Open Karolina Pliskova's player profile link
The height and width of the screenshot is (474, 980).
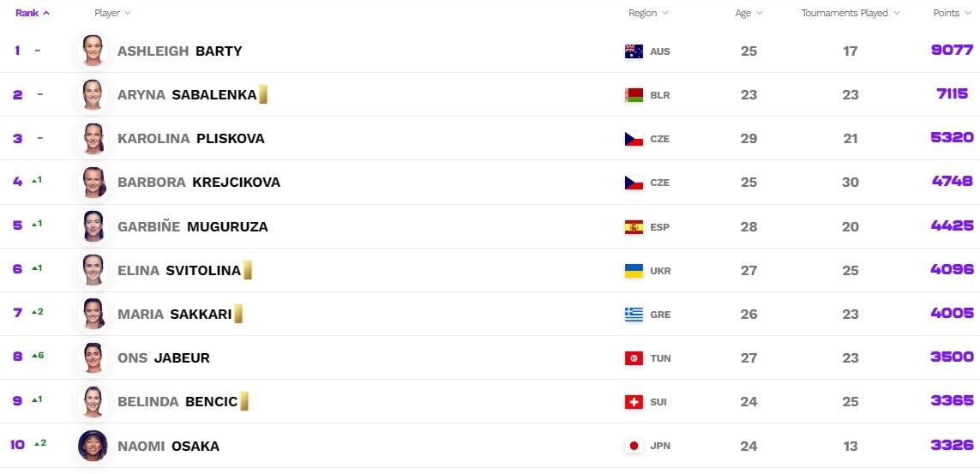click(190, 139)
